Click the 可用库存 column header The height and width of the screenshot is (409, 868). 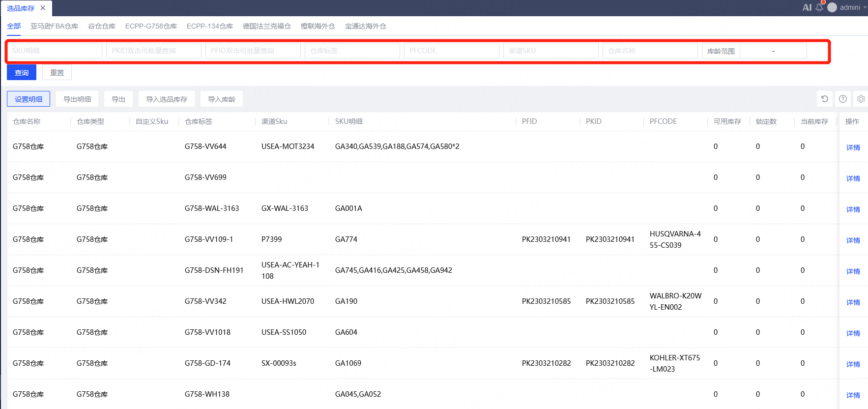tap(727, 121)
